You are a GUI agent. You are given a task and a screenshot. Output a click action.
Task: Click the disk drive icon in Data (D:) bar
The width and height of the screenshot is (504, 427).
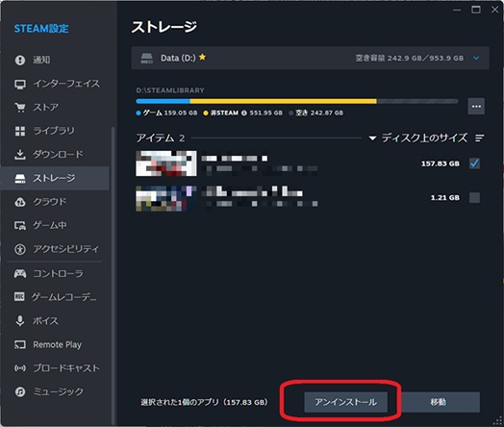pyautogui.click(x=147, y=58)
